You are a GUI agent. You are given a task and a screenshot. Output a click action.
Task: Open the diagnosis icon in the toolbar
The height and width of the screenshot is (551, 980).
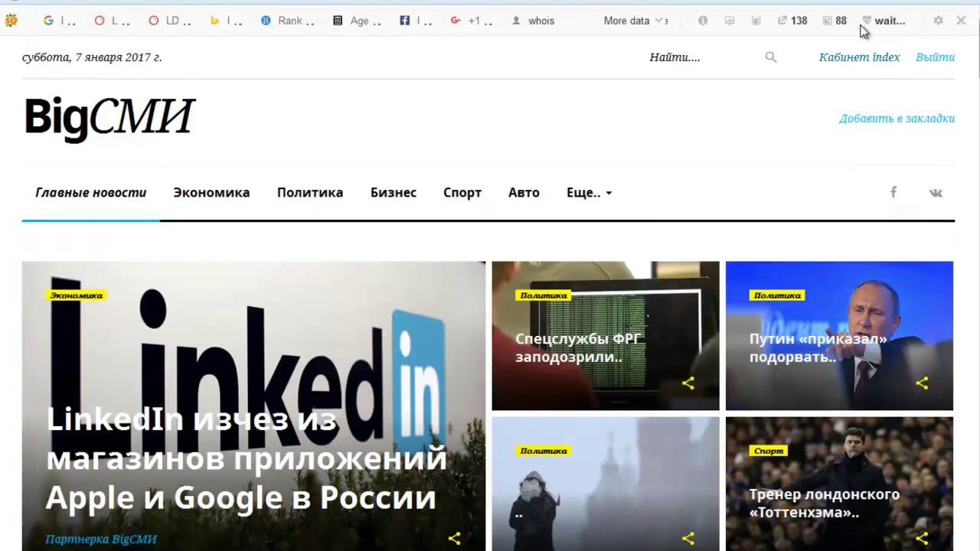tap(730, 21)
